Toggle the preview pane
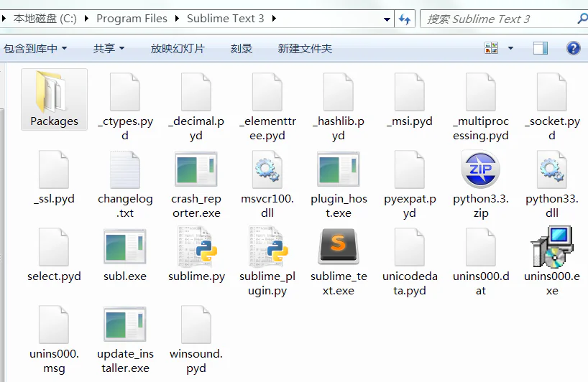 click(541, 48)
